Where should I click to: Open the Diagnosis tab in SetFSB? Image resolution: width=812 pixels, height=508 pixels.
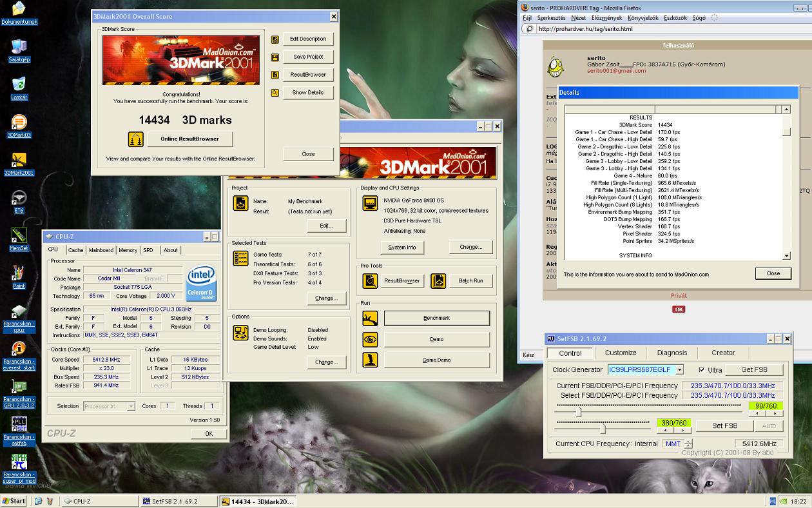[x=672, y=353]
